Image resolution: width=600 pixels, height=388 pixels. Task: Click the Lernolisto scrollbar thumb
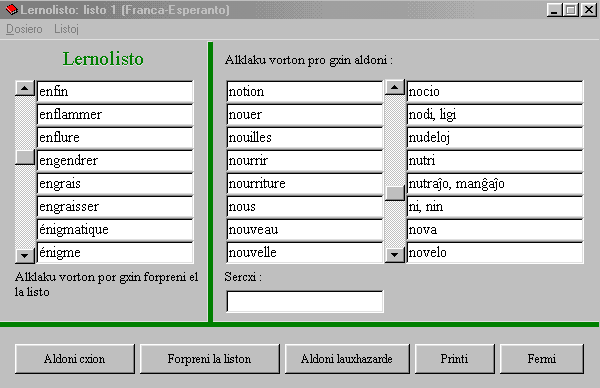(25, 157)
